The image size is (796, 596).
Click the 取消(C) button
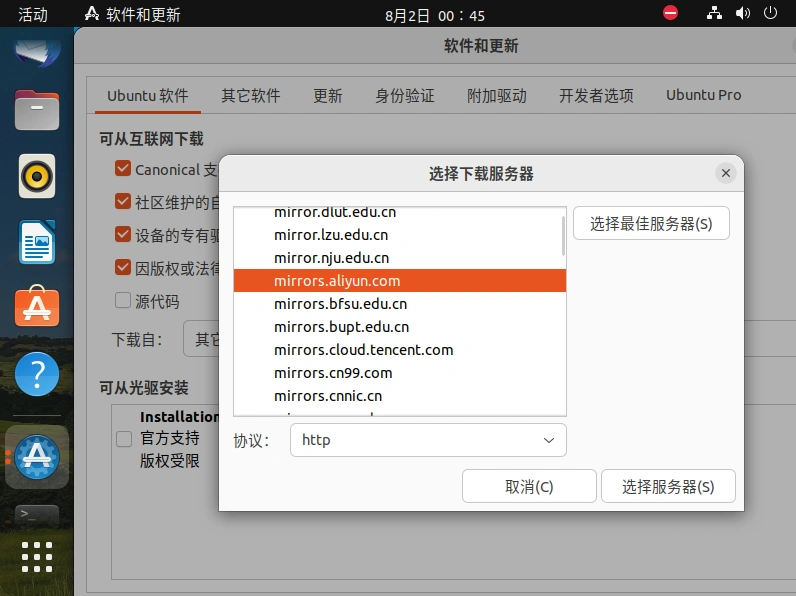coord(529,486)
